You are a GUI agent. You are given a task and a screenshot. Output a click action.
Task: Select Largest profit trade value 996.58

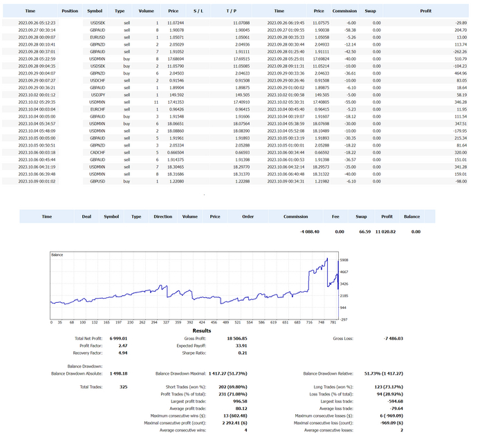coord(240,402)
